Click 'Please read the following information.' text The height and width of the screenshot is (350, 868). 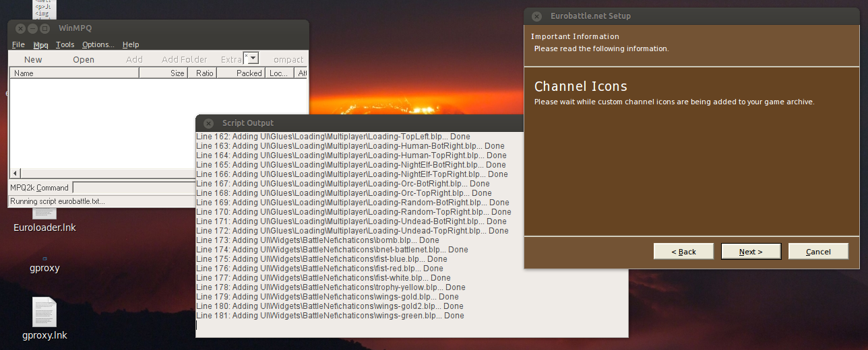pos(601,48)
